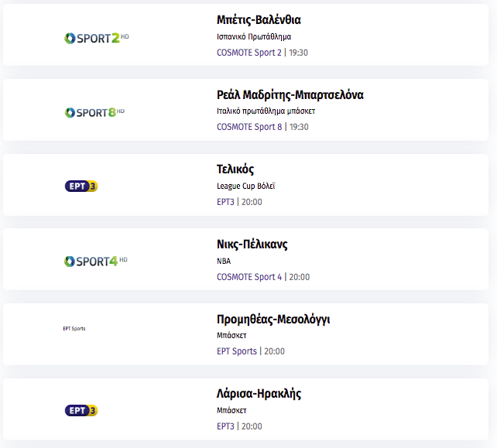The width and height of the screenshot is (497, 448).
Task: Click the ΕΡΤ3 logo beside Τελικός
Action: click(81, 186)
